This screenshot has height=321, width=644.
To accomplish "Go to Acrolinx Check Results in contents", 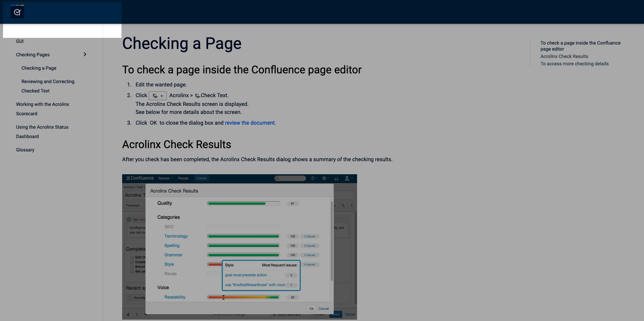I will pyautogui.click(x=564, y=56).
